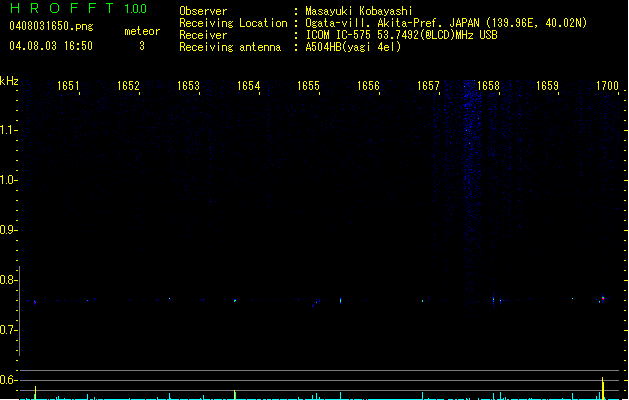
Task: Click the 0.6 kHz frequency axis label
Action: pyautogui.click(x=7, y=380)
